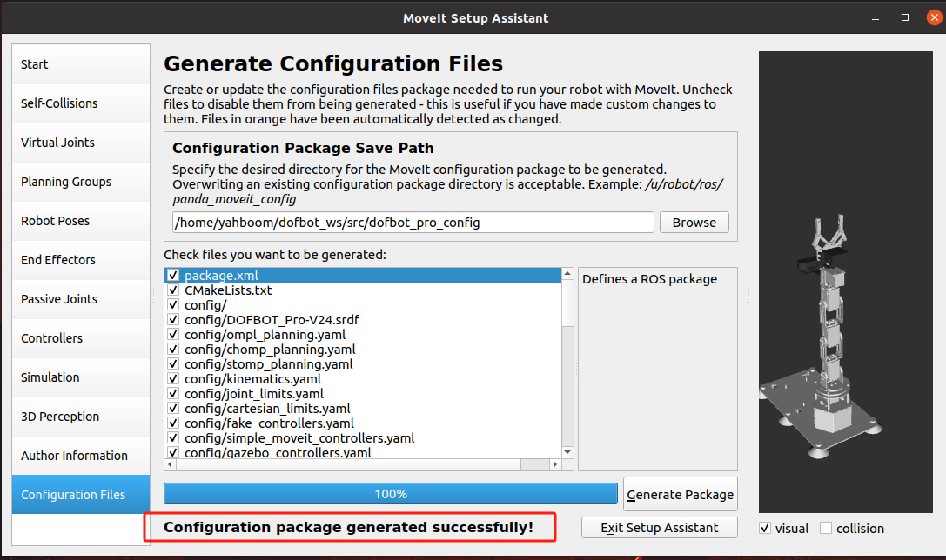Open Passive Joints step
This screenshot has height=560, width=946.
(x=81, y=299)
